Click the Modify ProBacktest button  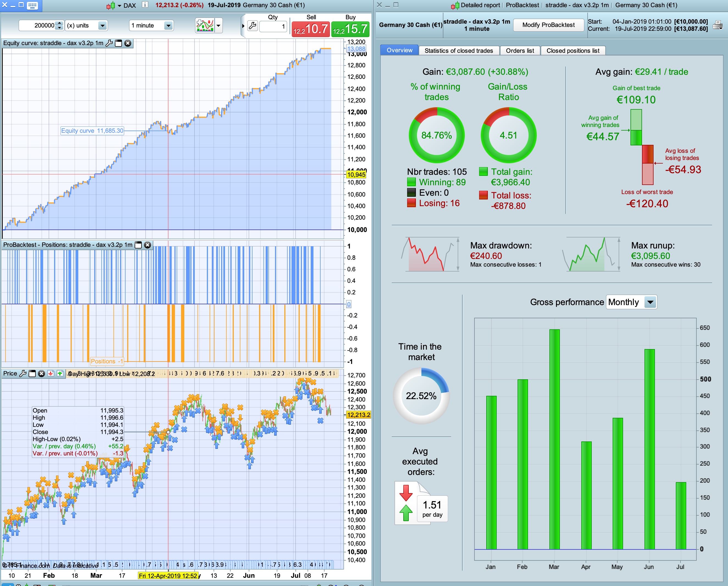[x=548, y=25]
